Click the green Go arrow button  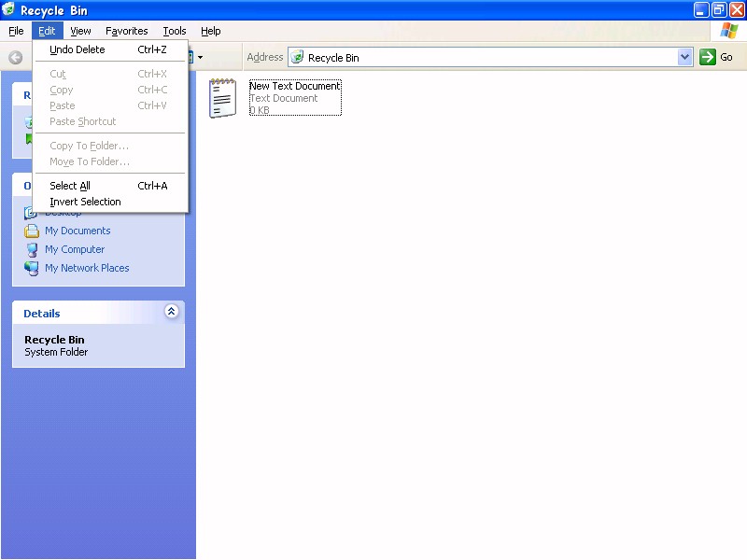tap(708, 57)
